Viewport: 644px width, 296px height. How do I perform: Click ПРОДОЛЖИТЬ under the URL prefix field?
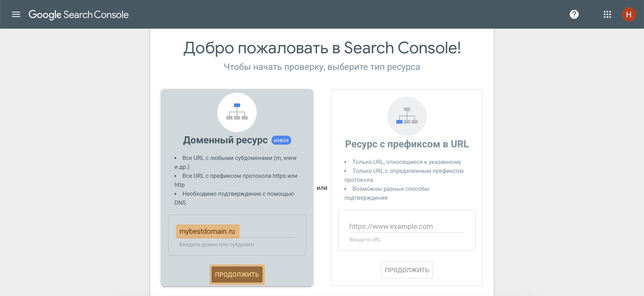pos(407,270)
